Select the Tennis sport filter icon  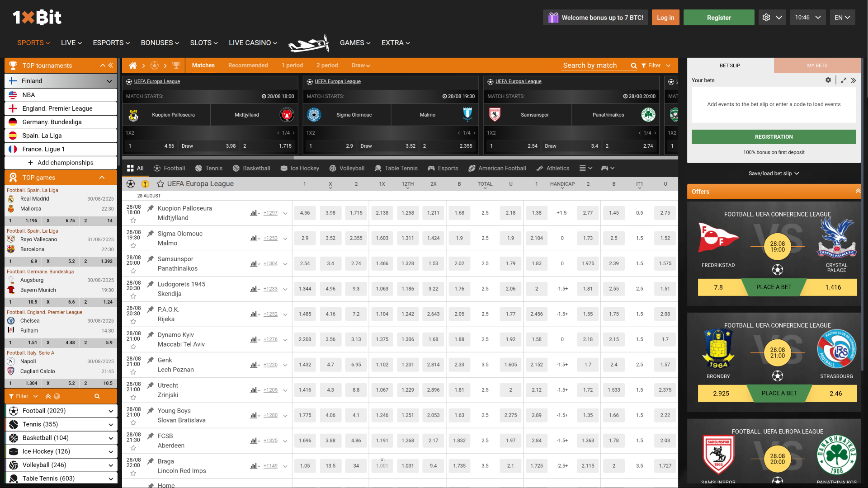tap(198, 168)
